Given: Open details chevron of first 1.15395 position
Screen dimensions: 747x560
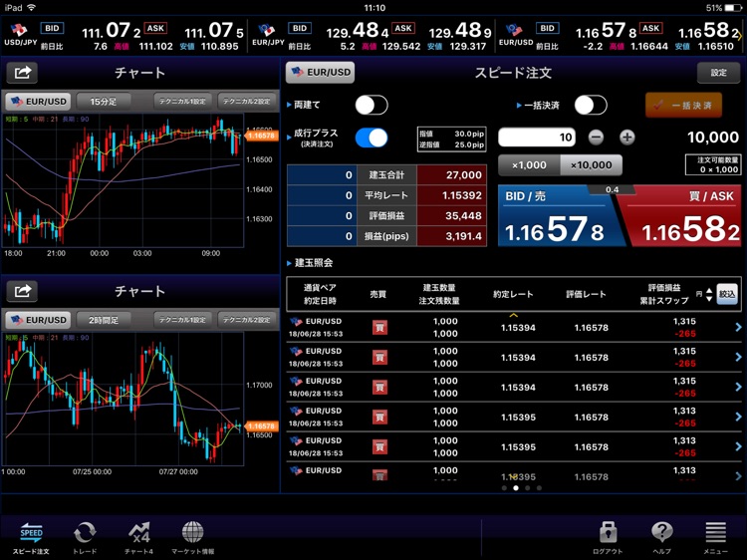Looking at the screenshot, I should tap(738, 417).
